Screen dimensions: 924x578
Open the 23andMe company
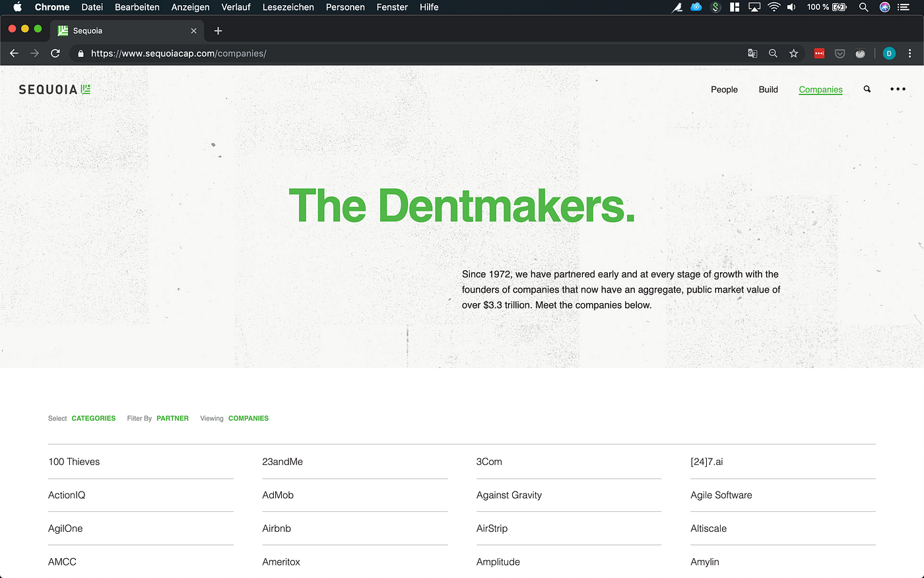coord(282,462)
